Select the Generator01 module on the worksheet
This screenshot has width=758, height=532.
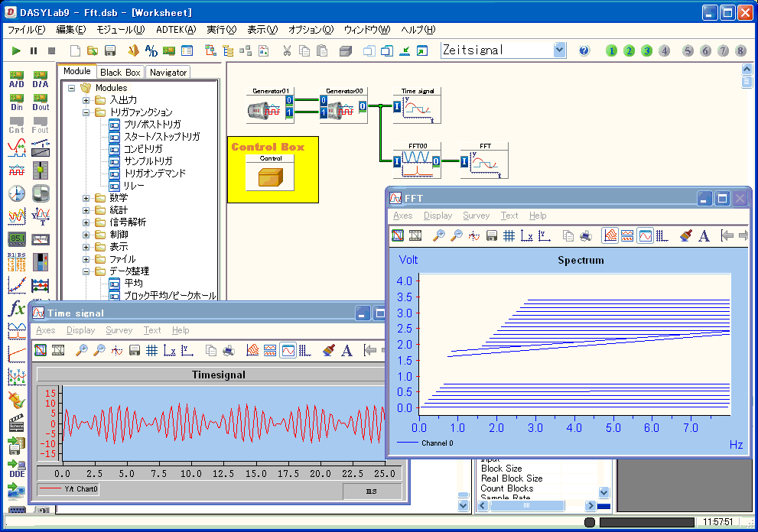coord(270,105)
